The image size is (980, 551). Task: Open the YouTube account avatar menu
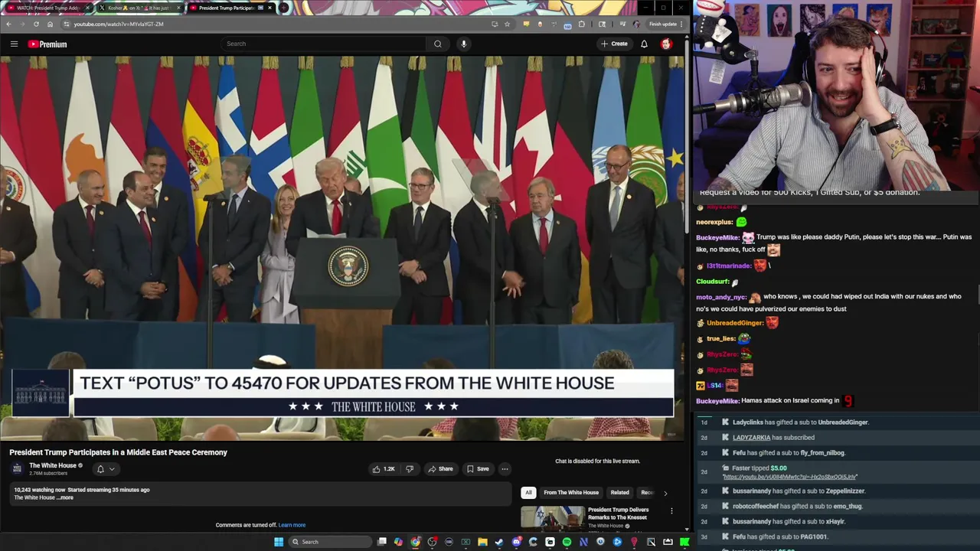[x=666, y=44]
